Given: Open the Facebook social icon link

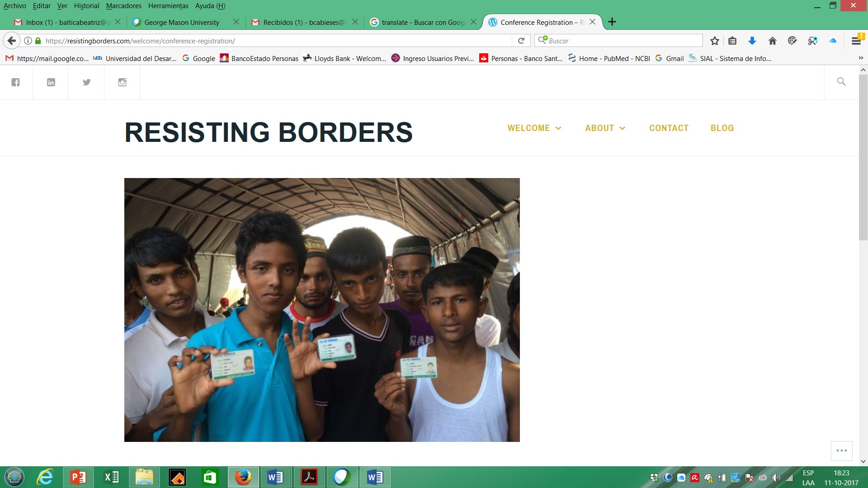Looking at the screenshot, I should coord(16,82).
